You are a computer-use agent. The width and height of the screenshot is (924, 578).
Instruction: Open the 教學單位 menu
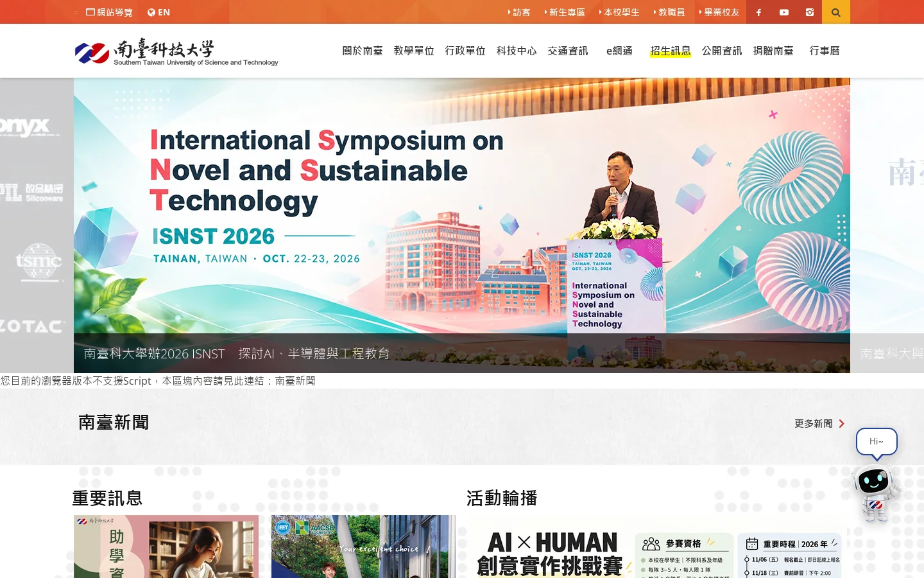[414, 51]
